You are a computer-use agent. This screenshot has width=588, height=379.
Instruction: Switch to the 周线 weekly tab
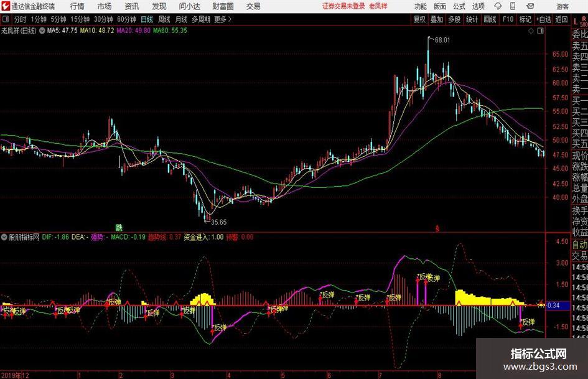[164, 19]
